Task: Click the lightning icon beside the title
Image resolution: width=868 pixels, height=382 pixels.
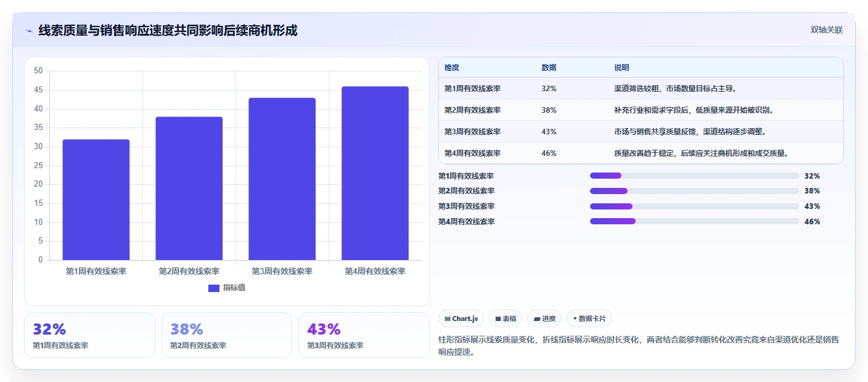Action: (x=29, y=31)
